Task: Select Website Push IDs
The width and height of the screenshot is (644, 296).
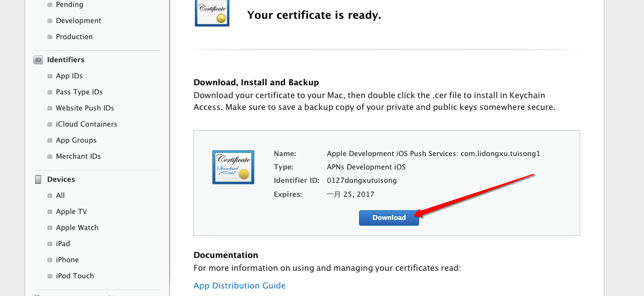Action: click(85, 108)
